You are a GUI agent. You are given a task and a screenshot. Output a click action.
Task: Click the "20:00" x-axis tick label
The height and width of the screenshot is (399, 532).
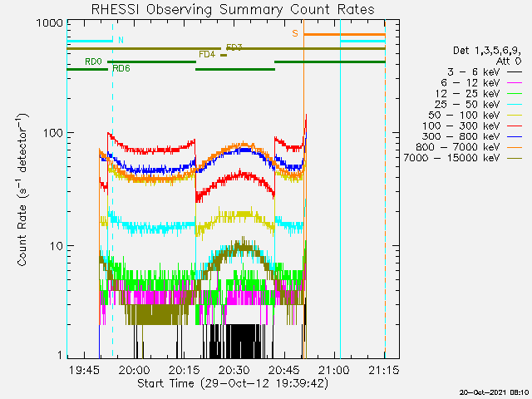click(x=135, y=370)
